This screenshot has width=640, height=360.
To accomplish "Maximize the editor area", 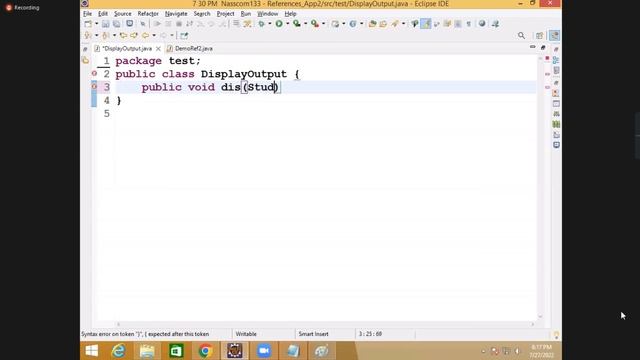I will [543, 47].
